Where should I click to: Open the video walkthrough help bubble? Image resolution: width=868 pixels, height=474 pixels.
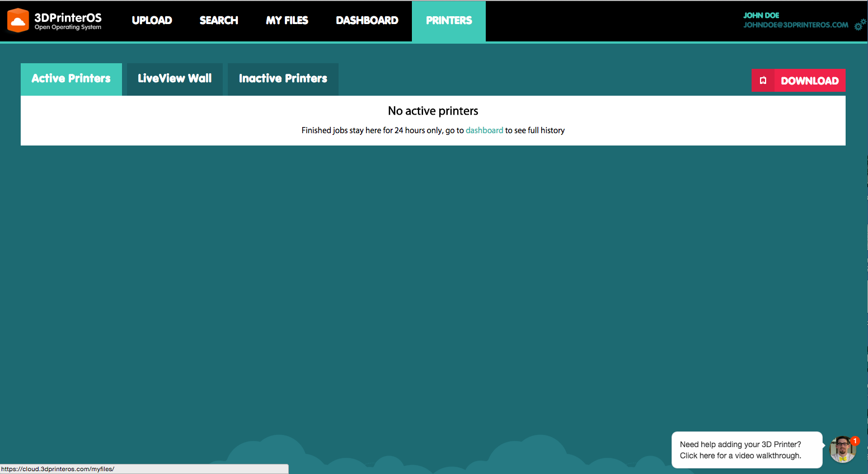[747, 450]
